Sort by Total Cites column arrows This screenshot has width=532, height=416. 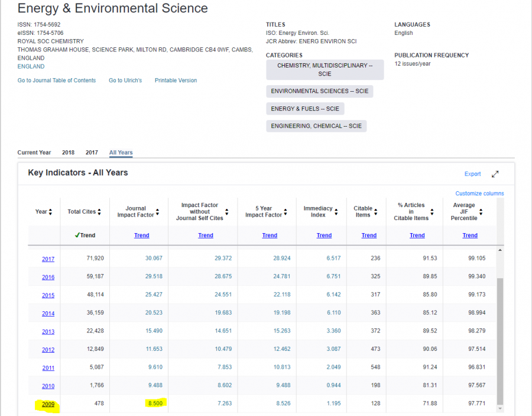(99, 212)
